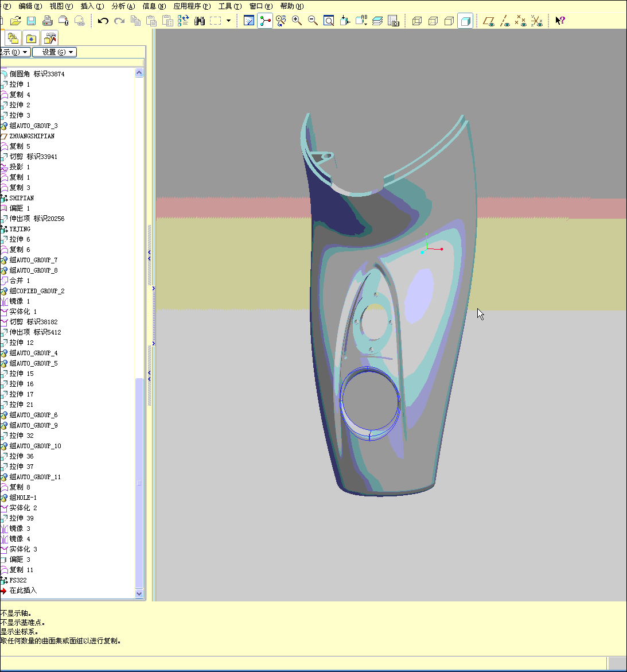Select tree item 组COPIED_GROUP_2
Image resolution: width=627 pixels, height=672 pixels.
coord(37,291)
